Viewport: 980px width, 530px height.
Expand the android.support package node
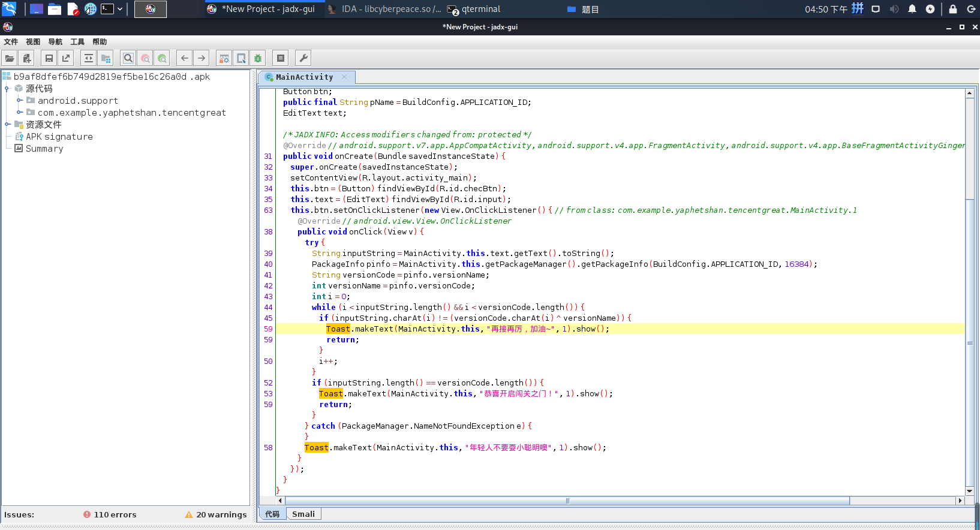19,101
